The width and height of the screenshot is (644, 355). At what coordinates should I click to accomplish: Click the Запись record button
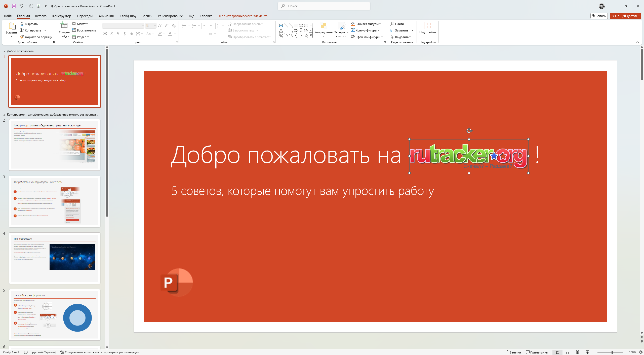[x=599, y=16]
